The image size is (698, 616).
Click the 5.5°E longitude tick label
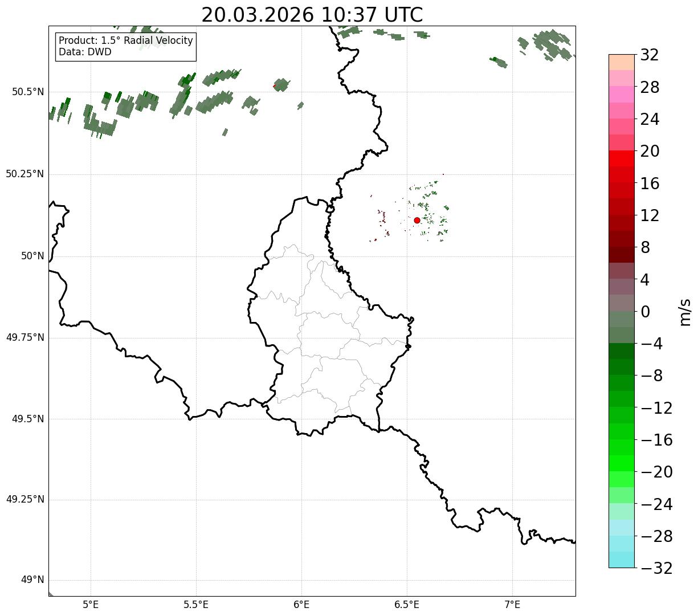[196, 605]
